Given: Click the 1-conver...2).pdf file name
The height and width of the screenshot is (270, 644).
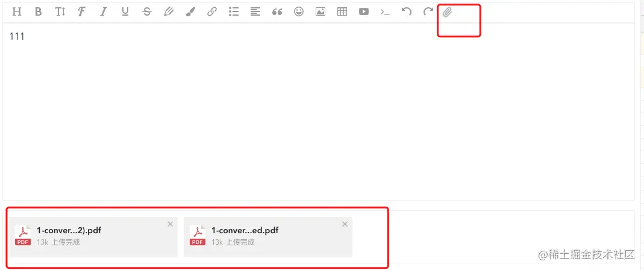Looking at the screenshot, I should [x=69, y=231].
